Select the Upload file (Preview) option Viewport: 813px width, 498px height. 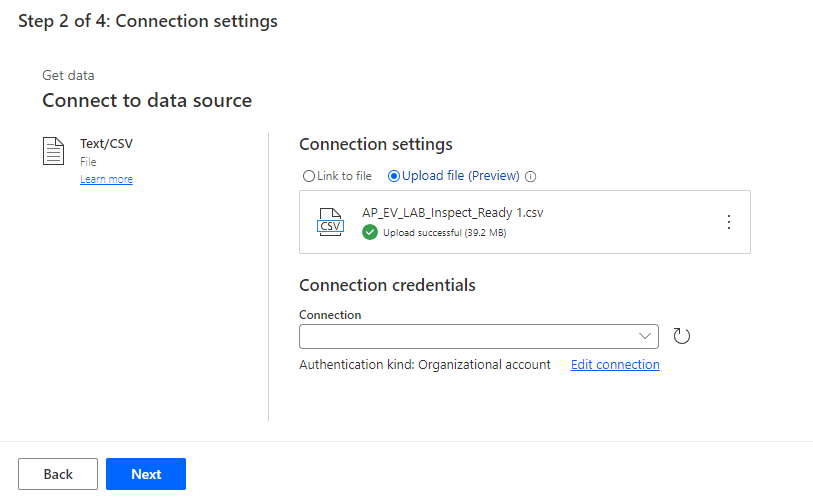point(394,176)
